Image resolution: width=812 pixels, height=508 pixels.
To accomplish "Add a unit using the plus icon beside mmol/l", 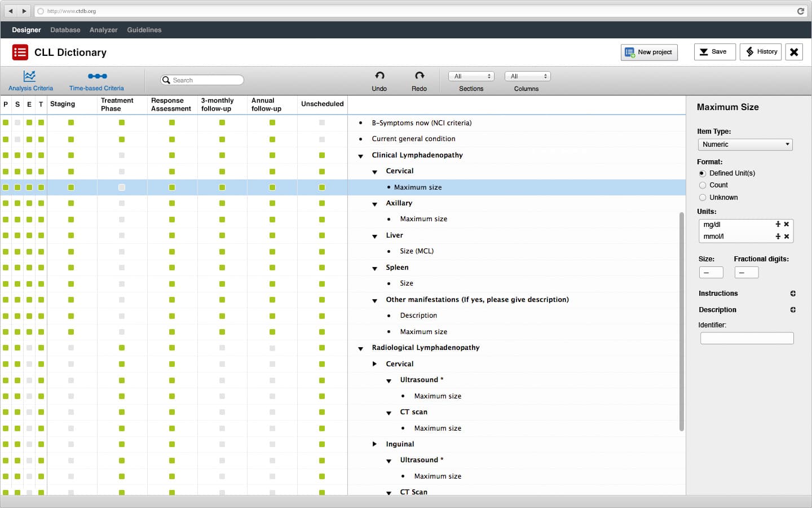I will coord(778,237).
